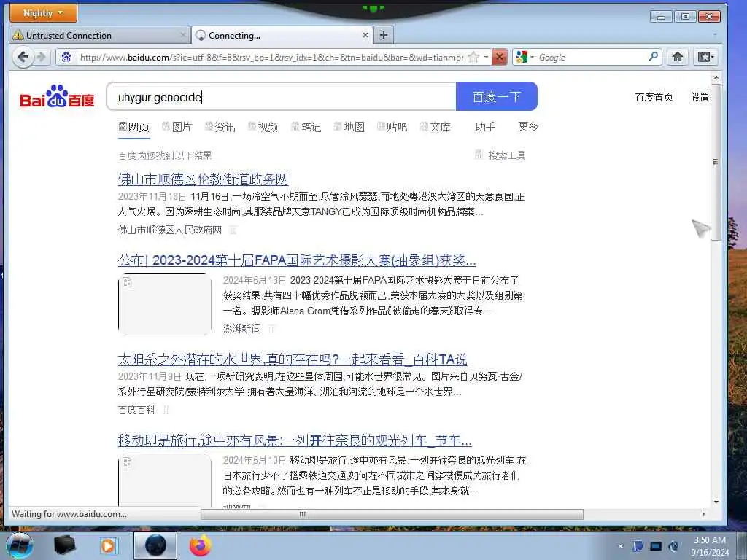Click the action center flag tray icon
Viewport: 747px width, 560px height.
click(x=638, y=546)
